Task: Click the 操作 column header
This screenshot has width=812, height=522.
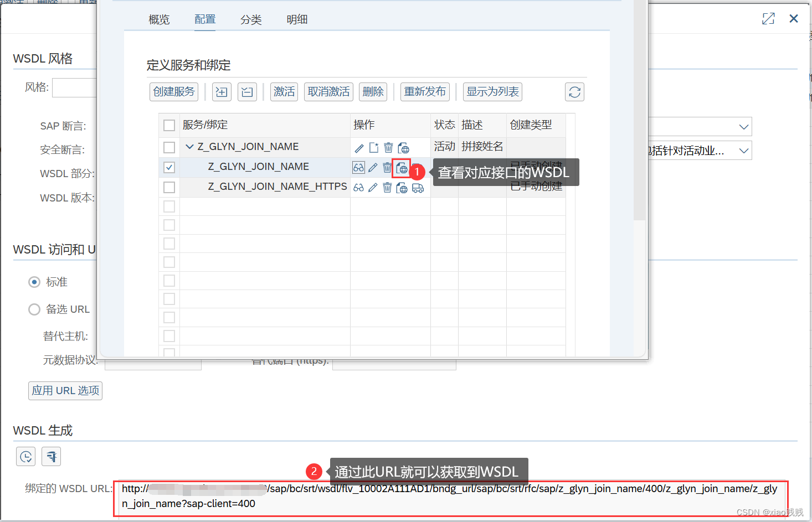Action: pos(390,125)
